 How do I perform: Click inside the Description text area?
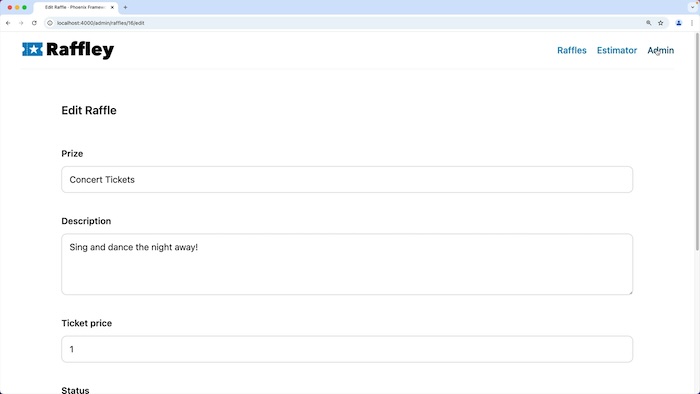tap(347, 264)
